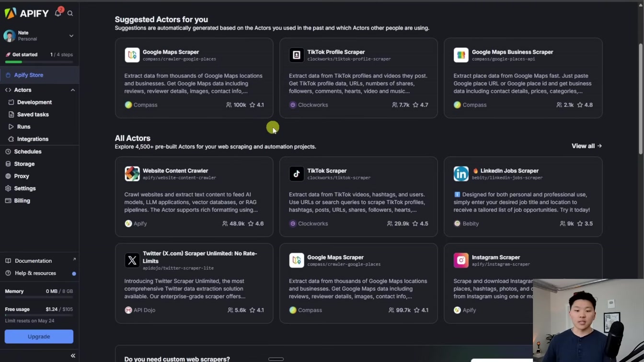Click the 29.9k users count on TikTok Scraper
Image resolution: width=644 pixels, height=362 pixels.
click(398, 224)
